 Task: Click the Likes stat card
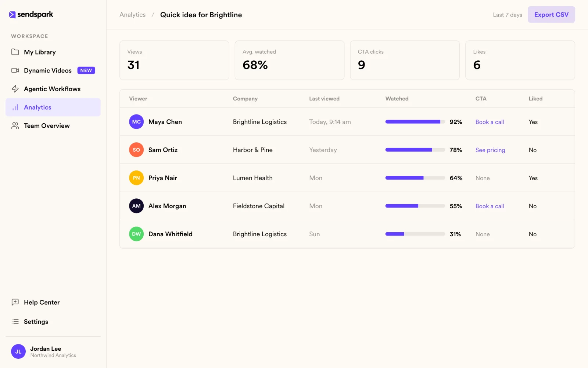pos(520,60)
